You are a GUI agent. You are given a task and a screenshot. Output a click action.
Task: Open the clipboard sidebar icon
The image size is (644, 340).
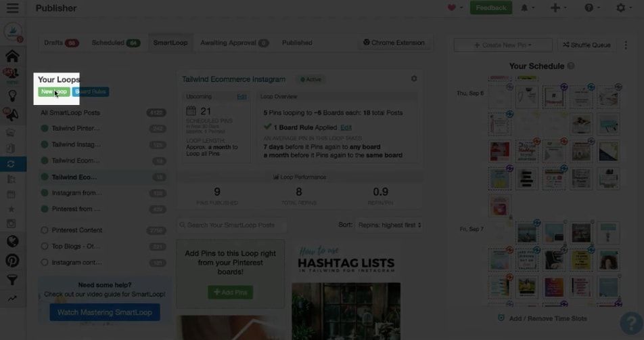pos(11,148)
